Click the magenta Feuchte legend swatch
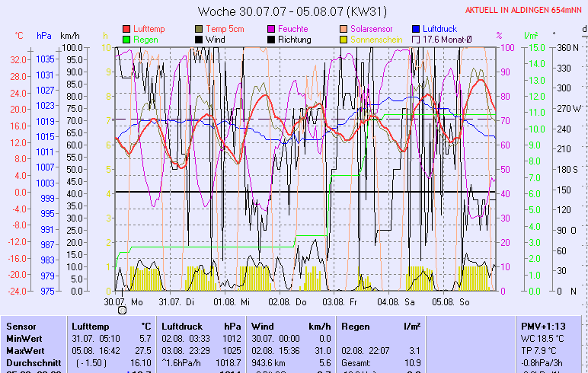The width and height of the screenshot is (588, 373). coord(271,29)
